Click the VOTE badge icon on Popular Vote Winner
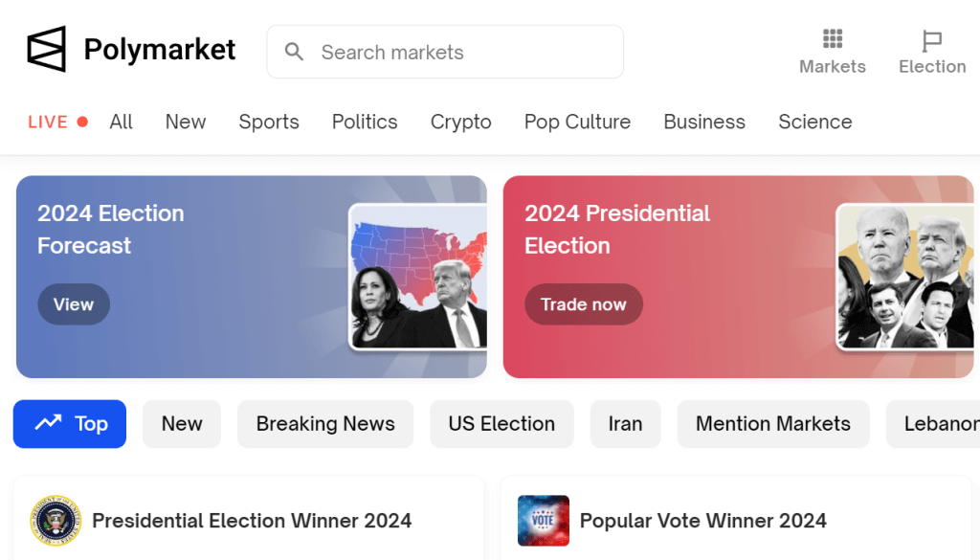Screen dimensions: 980x560 coord(543,521)
